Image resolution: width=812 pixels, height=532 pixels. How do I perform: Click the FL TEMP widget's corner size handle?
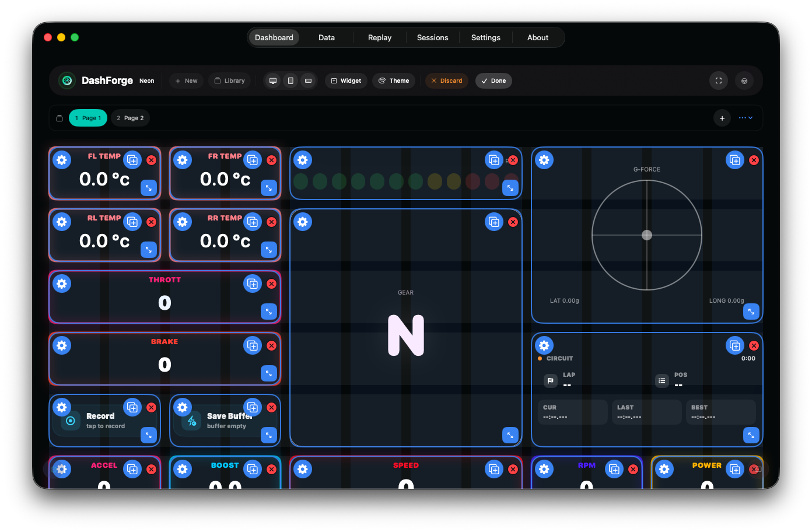click(x=149, y=188)
